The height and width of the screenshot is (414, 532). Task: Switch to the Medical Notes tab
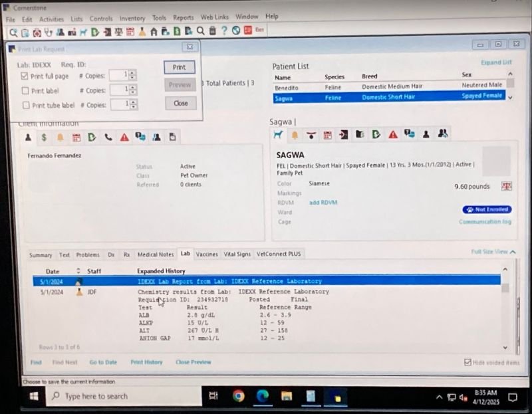(x=156, y=255)
